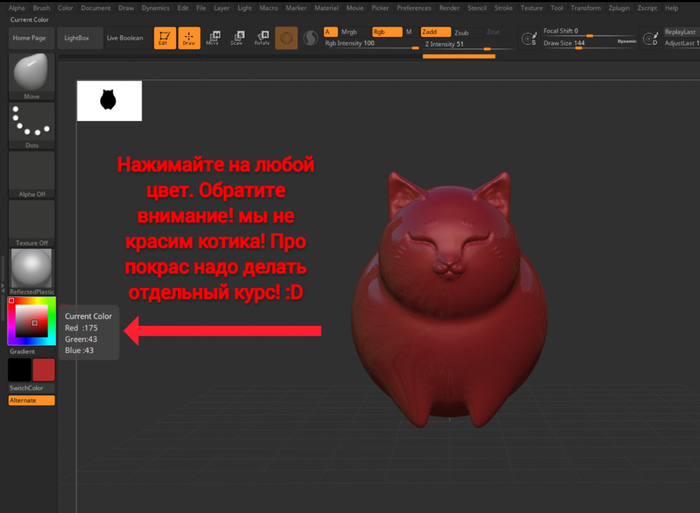Image resolution: width=700 pixels, height=513 pixels.
Task: Open the Alpha Off selector
Action: tap(31, 174)
